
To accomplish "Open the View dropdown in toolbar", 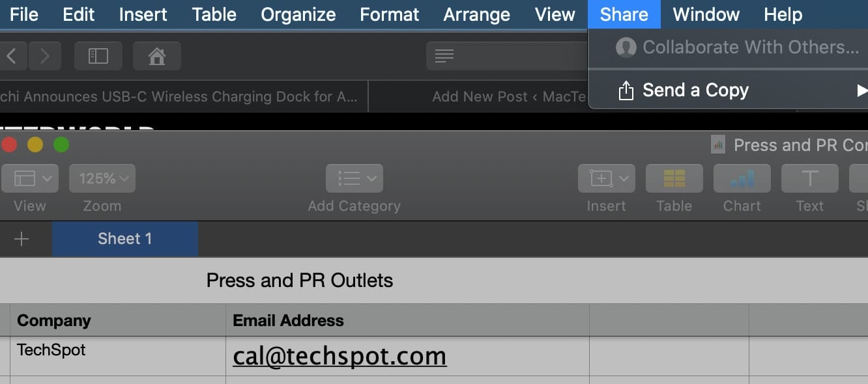I will coord(29,178).
